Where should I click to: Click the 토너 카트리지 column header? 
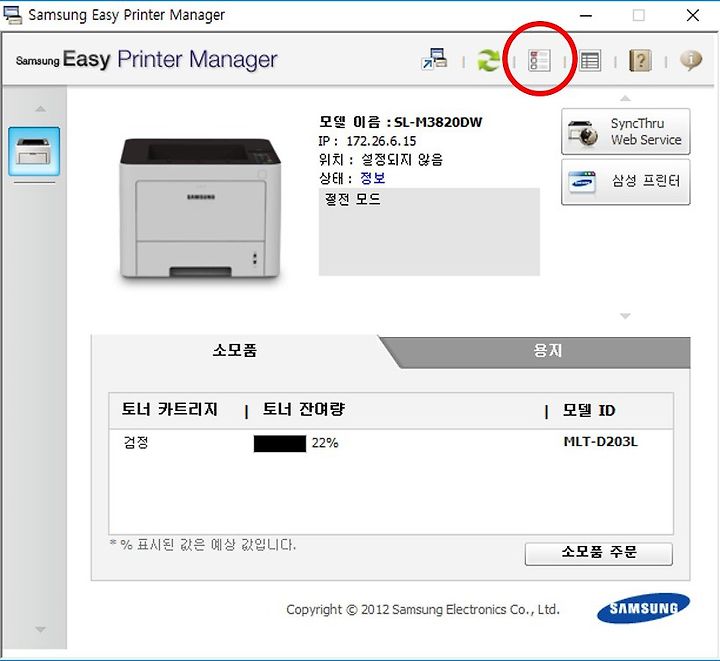[169, 409]
